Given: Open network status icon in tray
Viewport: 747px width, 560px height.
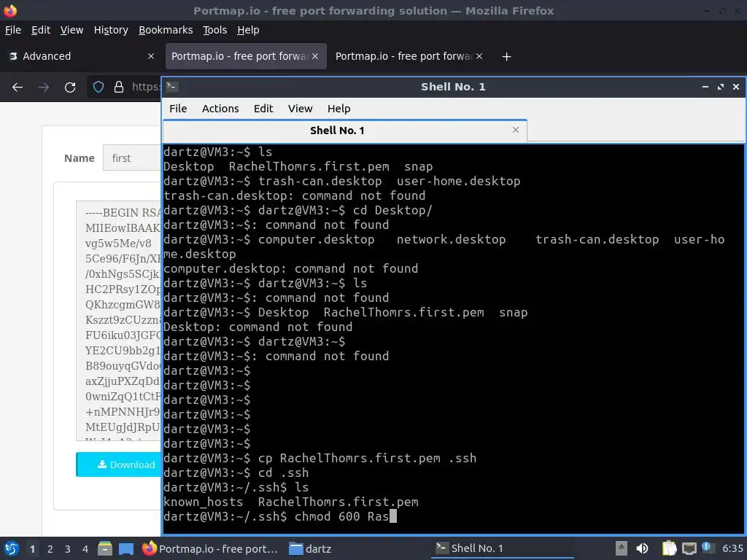Looking at the screenshot, I should [x=689, y=548].
